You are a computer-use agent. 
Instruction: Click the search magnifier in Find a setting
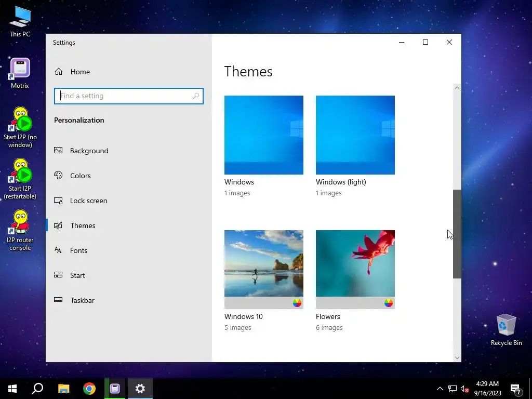point(196,96)
